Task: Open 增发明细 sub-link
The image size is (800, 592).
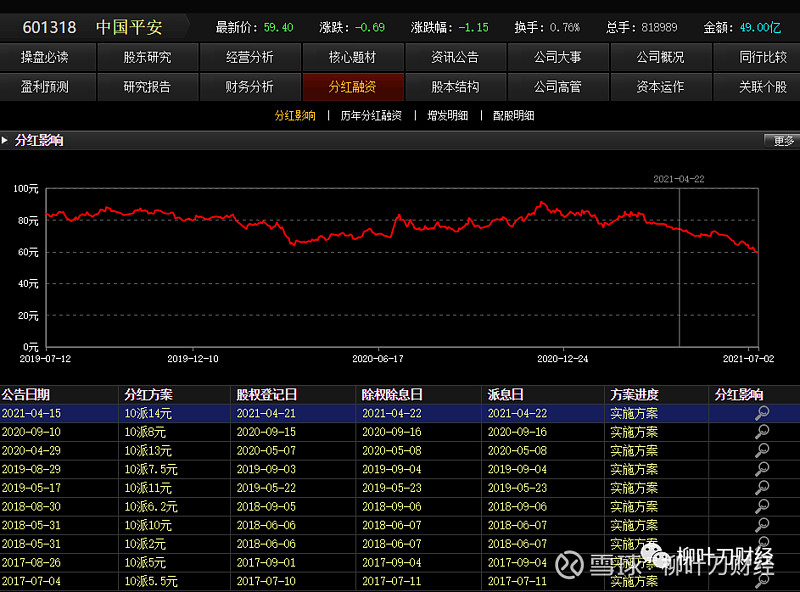Action: 447,116
